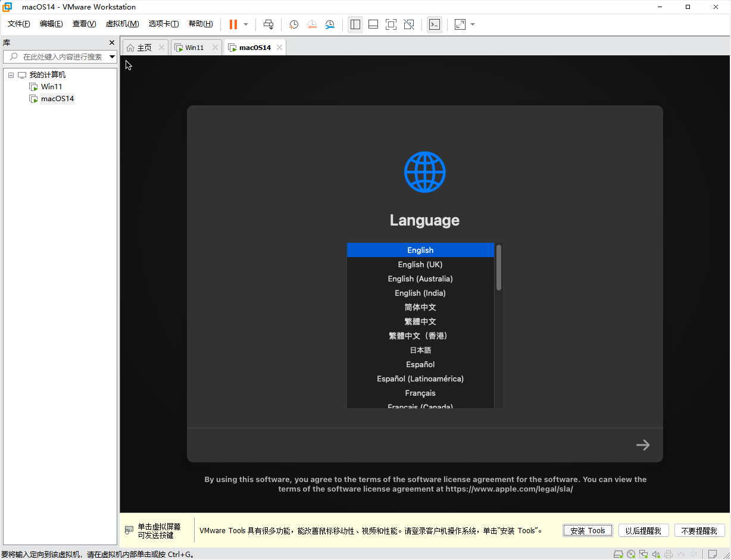Viewport: 731px width, 560px height.
Task: Take a snapshot of the virtual machine
Action: 294,24
